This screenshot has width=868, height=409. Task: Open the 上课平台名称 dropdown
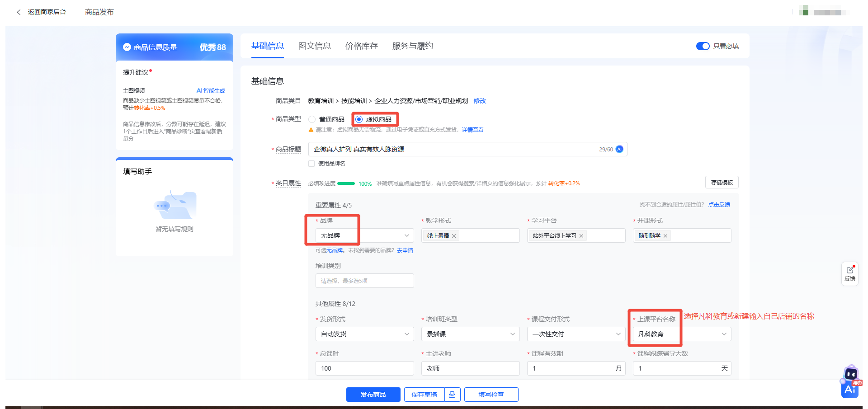[x=723, y=334]
